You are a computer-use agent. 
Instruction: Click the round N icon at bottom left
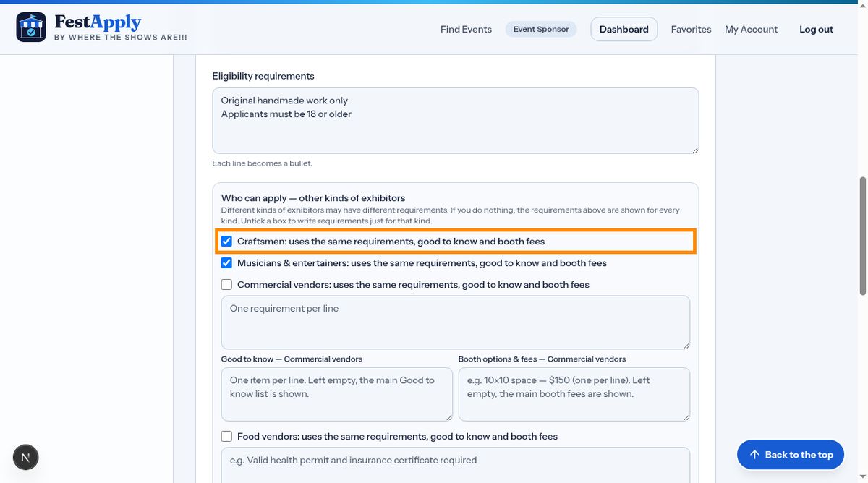click(x=26, y=457)
